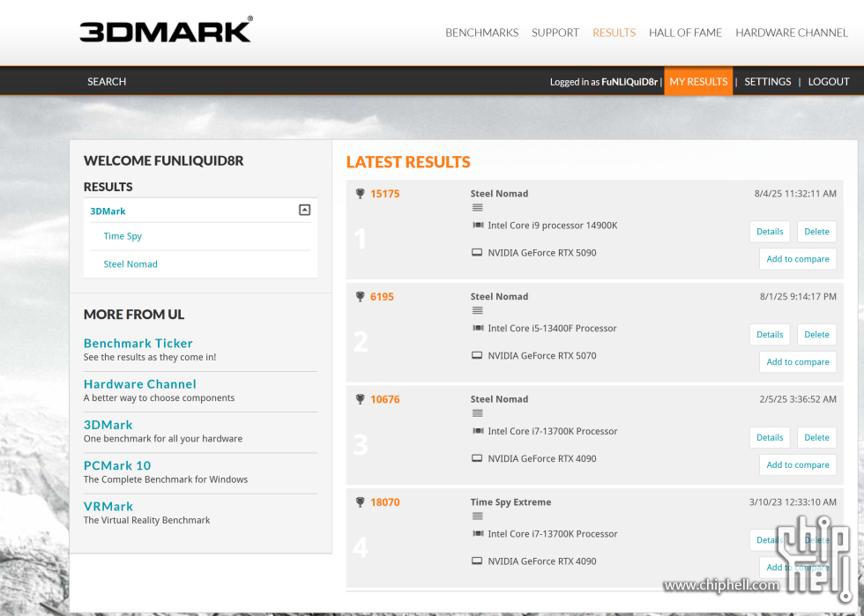The height and width of the screenshot is (616, 864).
Task: Click the 8/1/25 9:14:17 PM timestamp
Action: tap(798, 296)
